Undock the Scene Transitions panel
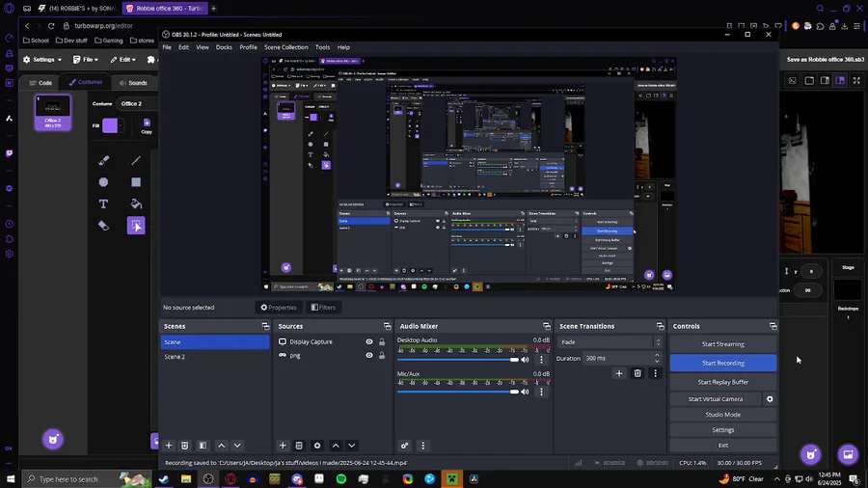Screen dimensions: 868x488 click(x=660, y=326)
